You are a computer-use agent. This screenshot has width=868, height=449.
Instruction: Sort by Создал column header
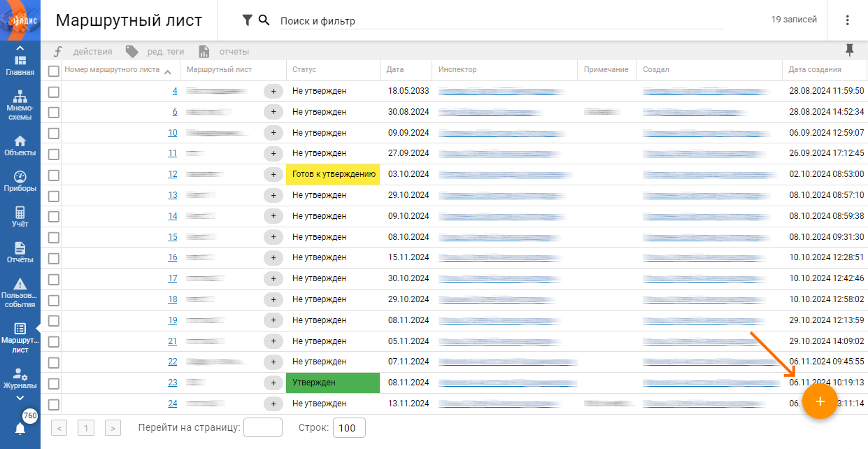(x=656, y=70)
